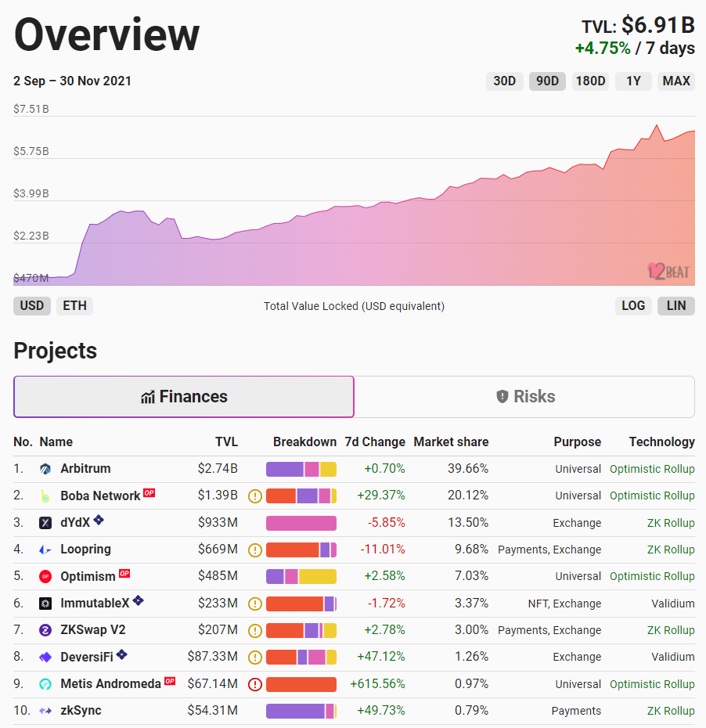Click the Loopring logo icon
Screen dimensions: 706x728
[x=45, y=550]
